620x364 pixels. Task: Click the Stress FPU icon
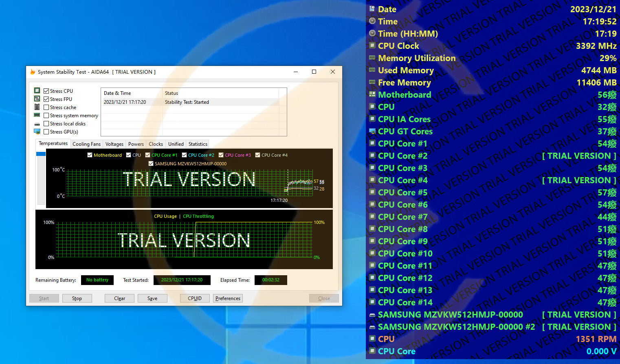point(37,99)
